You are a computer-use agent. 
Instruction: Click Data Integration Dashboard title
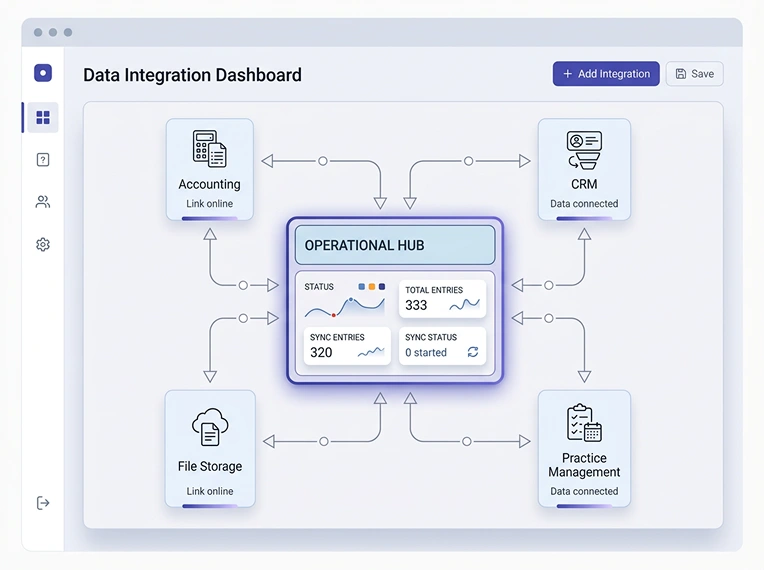(x=192, y=75)
